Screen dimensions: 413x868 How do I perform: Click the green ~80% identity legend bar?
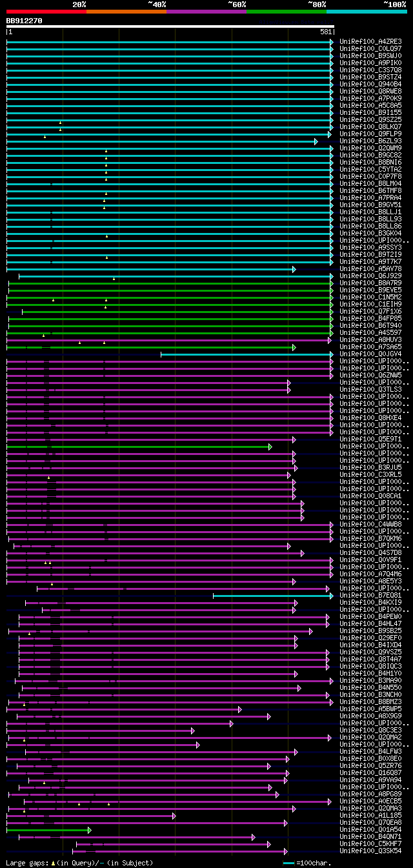[287, 11]
